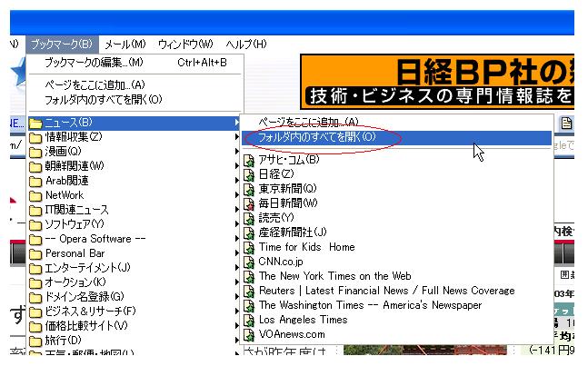Click the Arab関連 folder icon
The width and height of the screenshot is (588, 366).
35,182
